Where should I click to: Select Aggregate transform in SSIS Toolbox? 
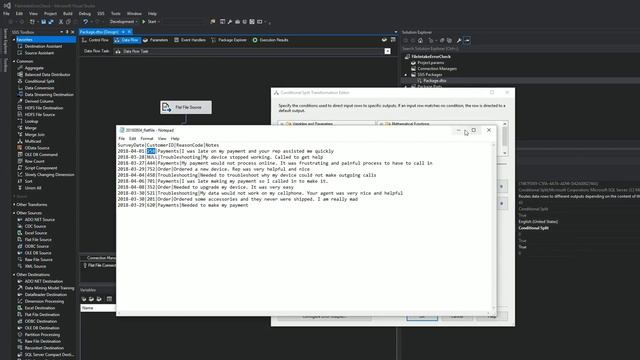[34, 68]
